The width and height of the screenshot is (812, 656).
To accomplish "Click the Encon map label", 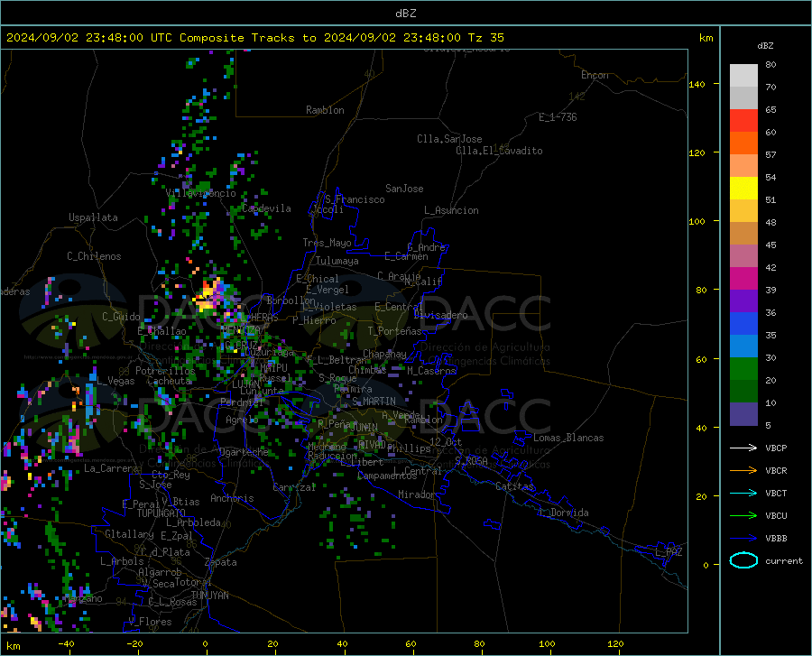I will click(x=595, y=75).
